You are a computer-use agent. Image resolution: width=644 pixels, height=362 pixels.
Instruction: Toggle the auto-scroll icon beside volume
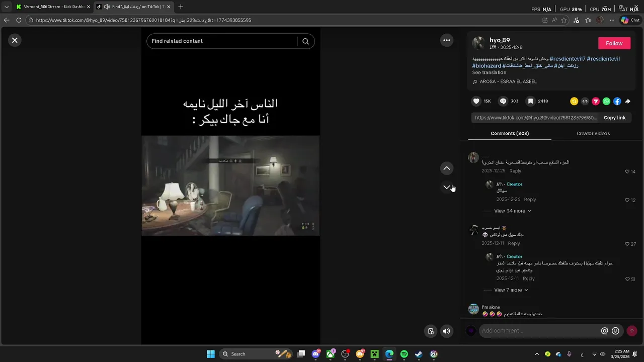click(x=431, y=331)
